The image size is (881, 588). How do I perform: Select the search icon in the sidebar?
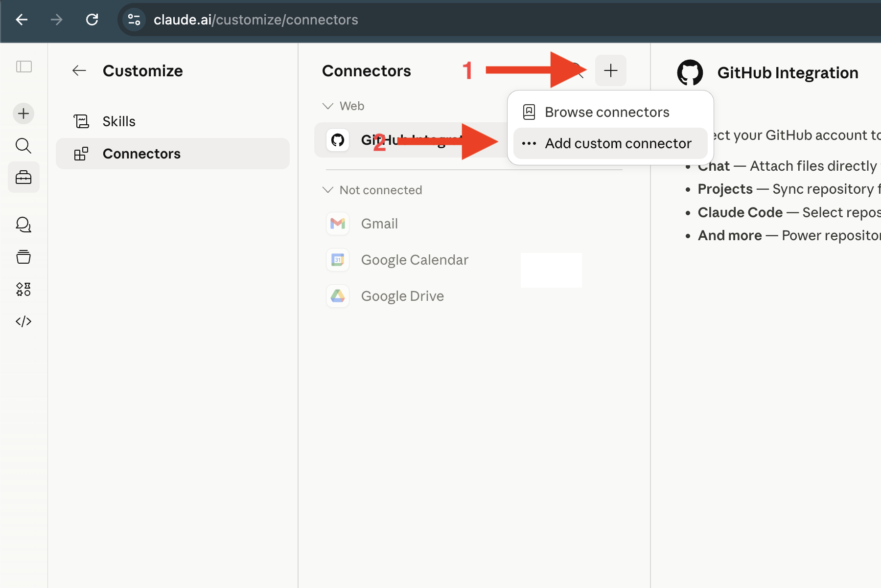(23, 145)
